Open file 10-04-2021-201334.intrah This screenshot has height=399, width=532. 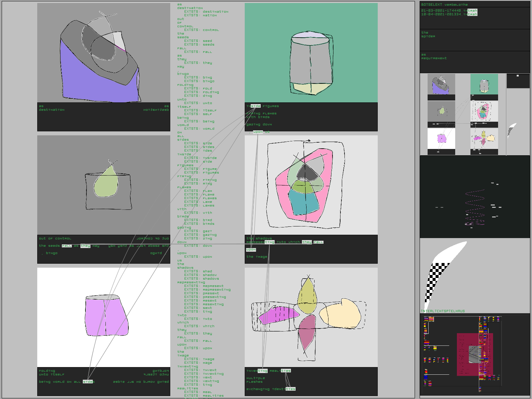(449, 14)
